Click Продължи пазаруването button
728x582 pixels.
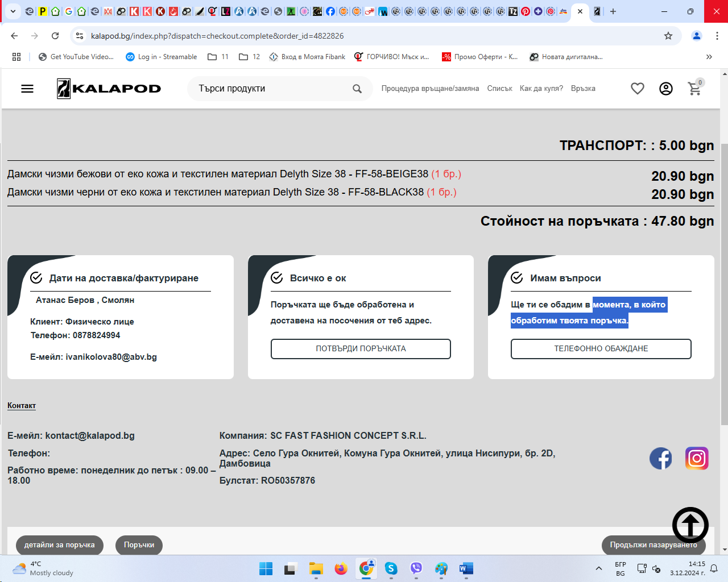click(x=653, y=545)
